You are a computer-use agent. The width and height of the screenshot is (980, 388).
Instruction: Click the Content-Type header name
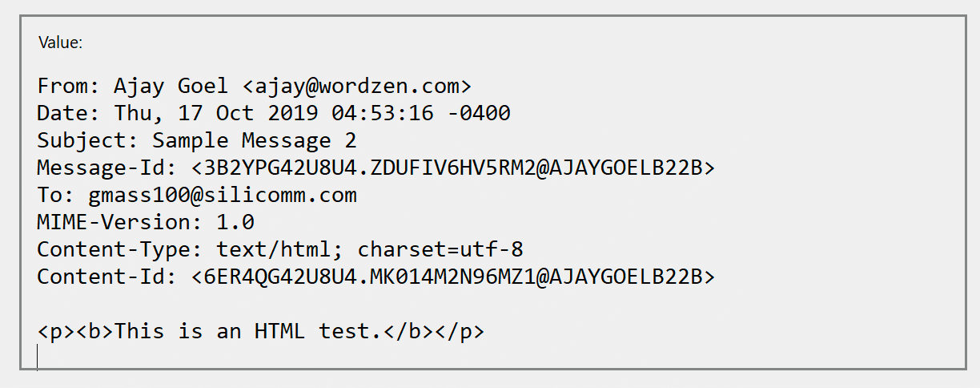(x=120, y=249)
